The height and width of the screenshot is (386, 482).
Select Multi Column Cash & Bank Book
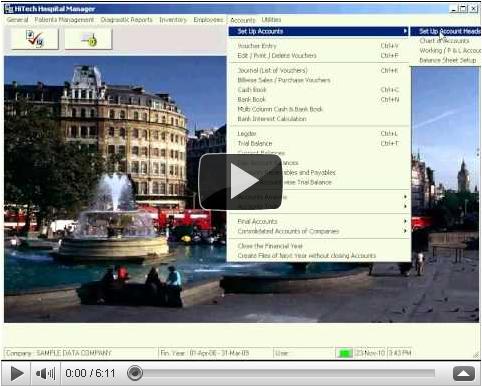pyautogui.click(x=318, y=109)
